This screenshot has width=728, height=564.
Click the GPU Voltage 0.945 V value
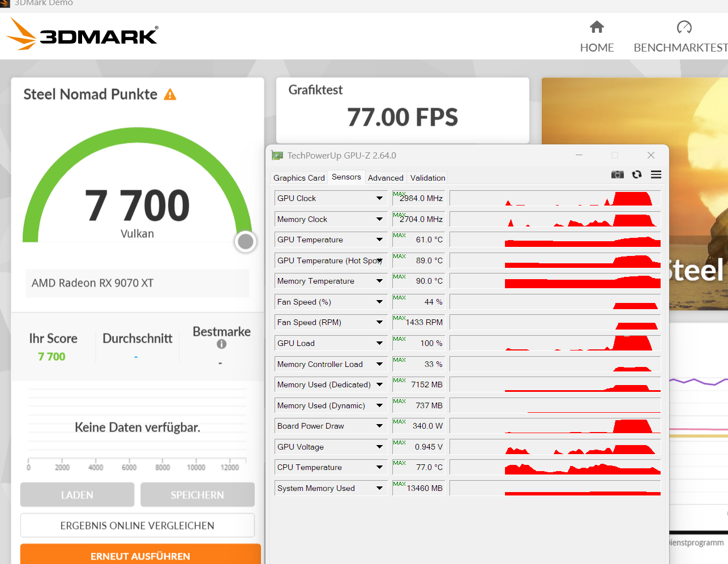click(x=418, y=447)
